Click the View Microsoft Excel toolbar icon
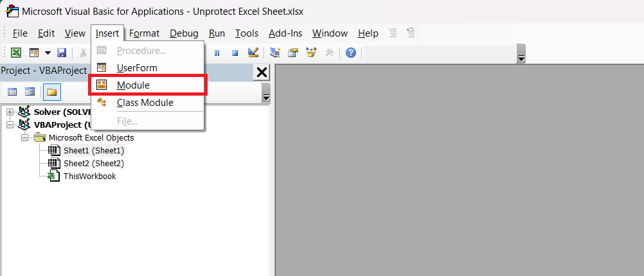Image resolution: width=644 pixels, height=276 pixels. [15, 53]
